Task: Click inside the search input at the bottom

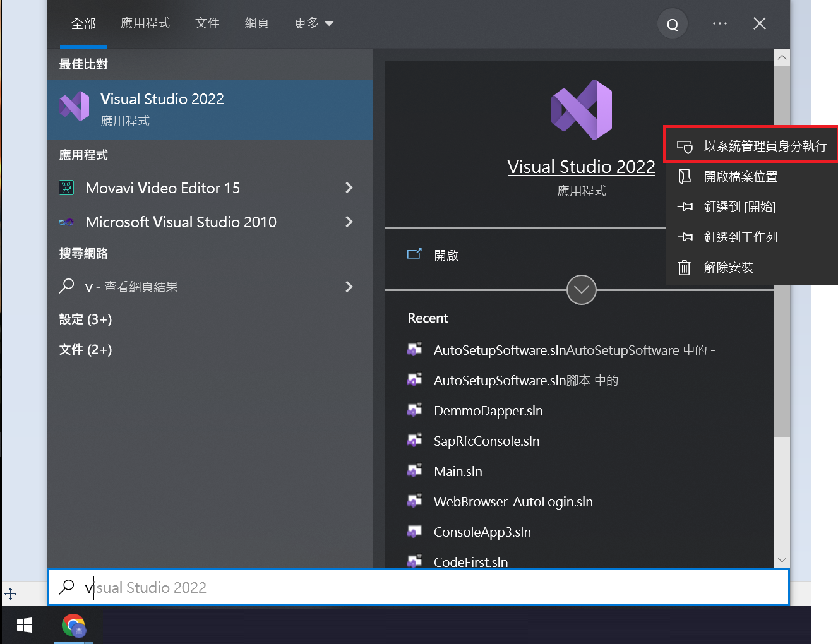Action: pos(253,587)
